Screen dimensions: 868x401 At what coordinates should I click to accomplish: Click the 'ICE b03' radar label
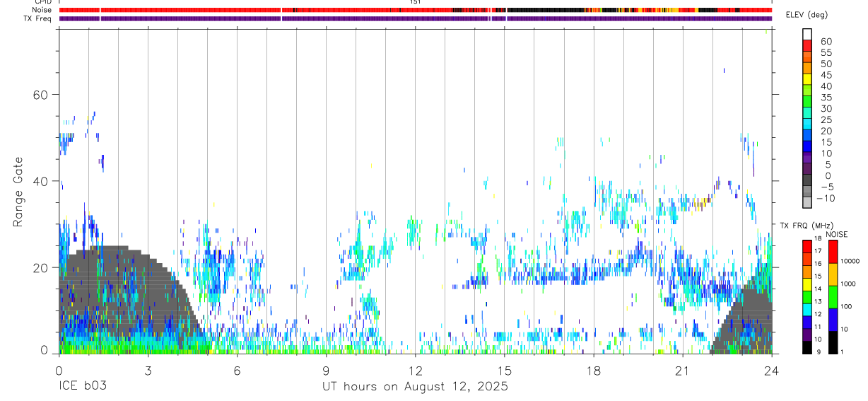(x=82, y=387)
